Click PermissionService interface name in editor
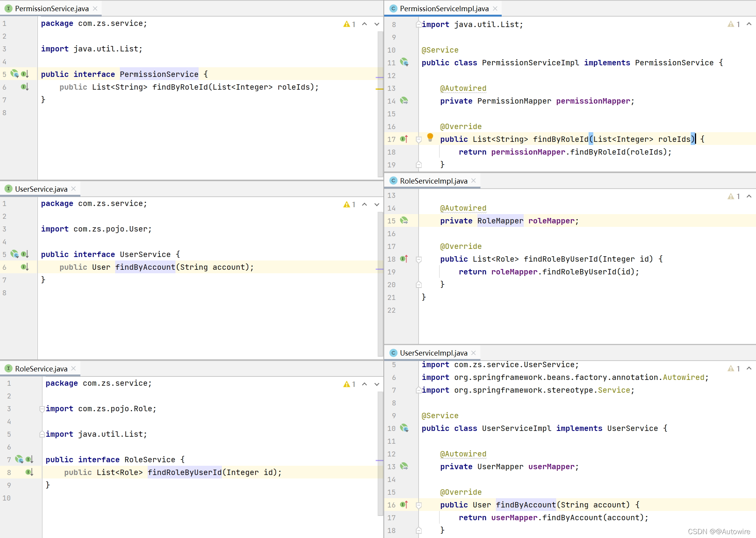 coord(159,74)
